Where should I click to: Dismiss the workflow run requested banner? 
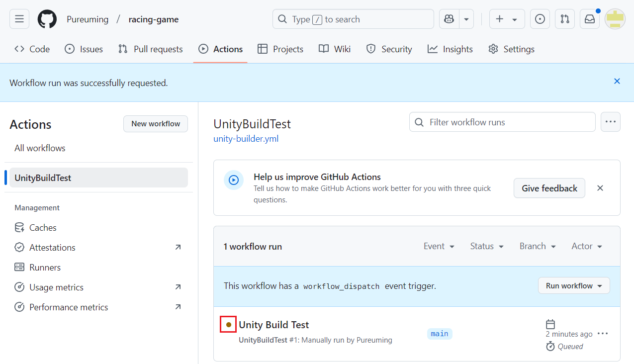(617, 81)
